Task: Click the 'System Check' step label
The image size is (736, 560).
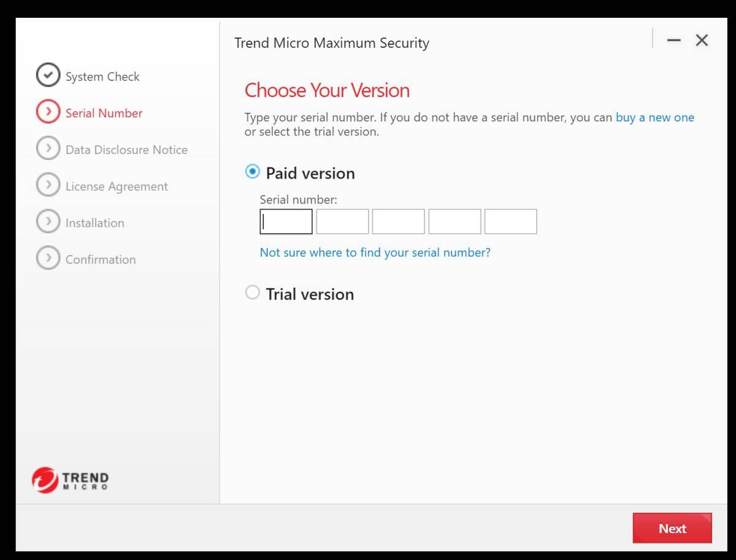Action: (x=102, y=77)
